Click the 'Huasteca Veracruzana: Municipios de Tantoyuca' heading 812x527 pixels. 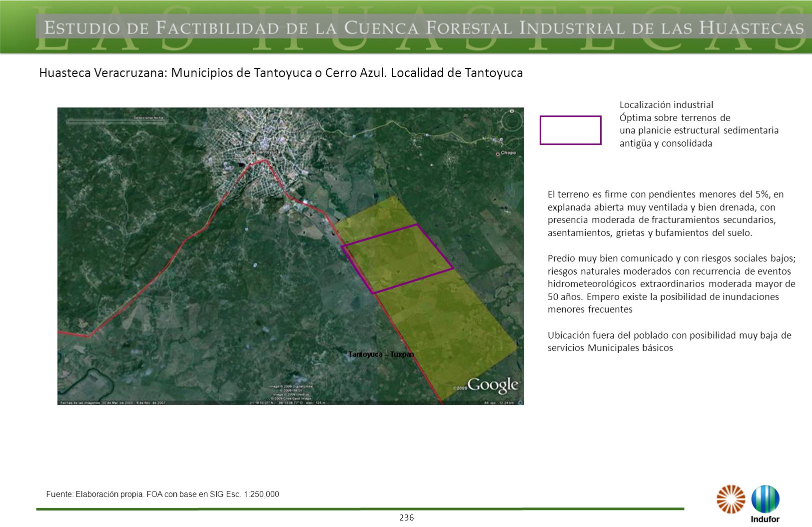coord(281,73)
